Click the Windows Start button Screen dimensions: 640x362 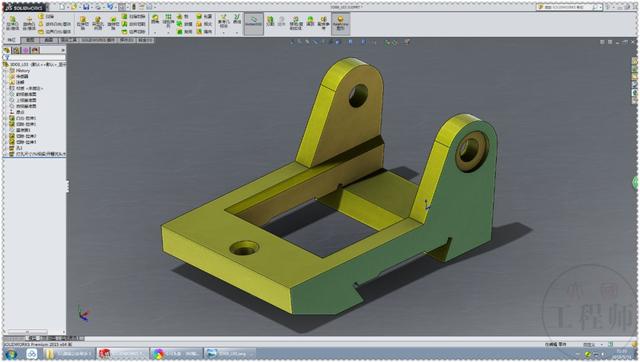coord(11,353)
